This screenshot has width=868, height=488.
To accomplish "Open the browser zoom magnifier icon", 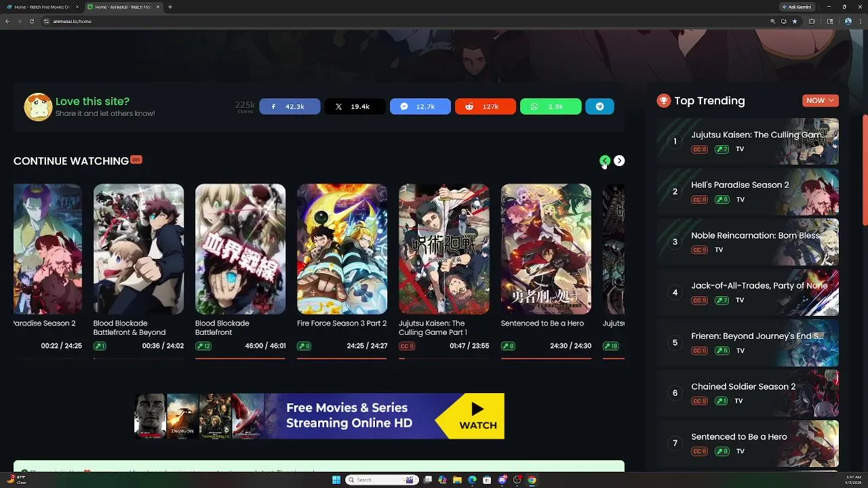I will click(772, 21).
